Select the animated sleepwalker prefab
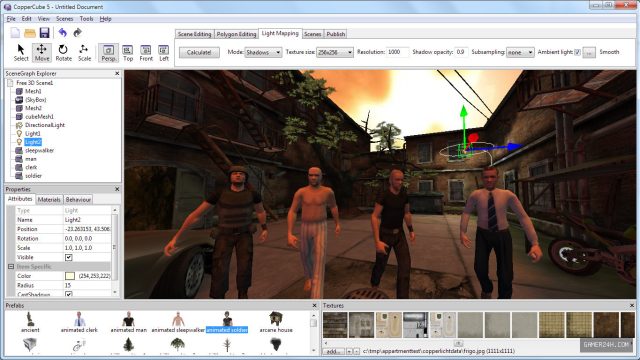Viewport: 640px width, 360px height. [178, 322]
